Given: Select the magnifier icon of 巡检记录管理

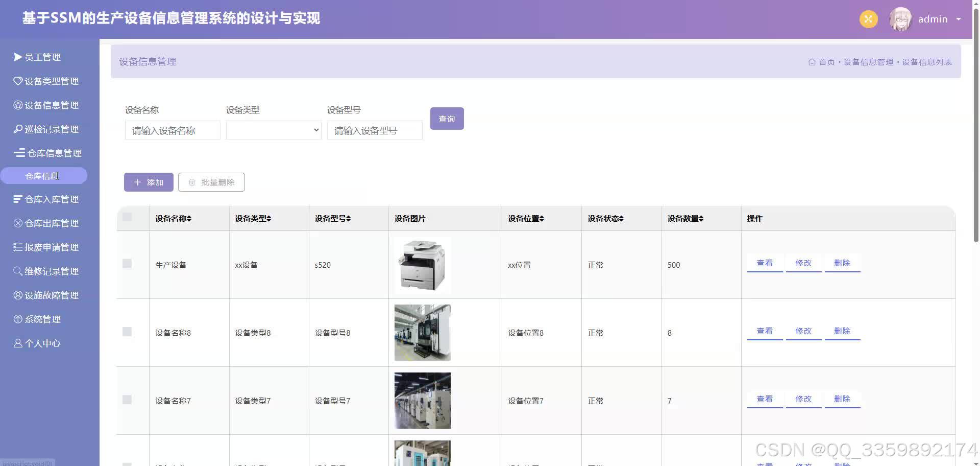Looking at the screenshot, I should [x=17, y=129].
